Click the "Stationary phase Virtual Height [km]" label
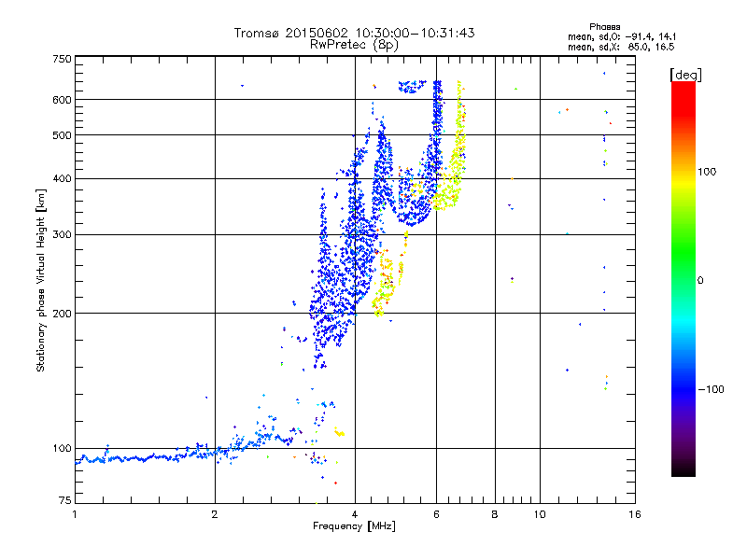This screenshot has height=560, width=747. coord(41,280)
